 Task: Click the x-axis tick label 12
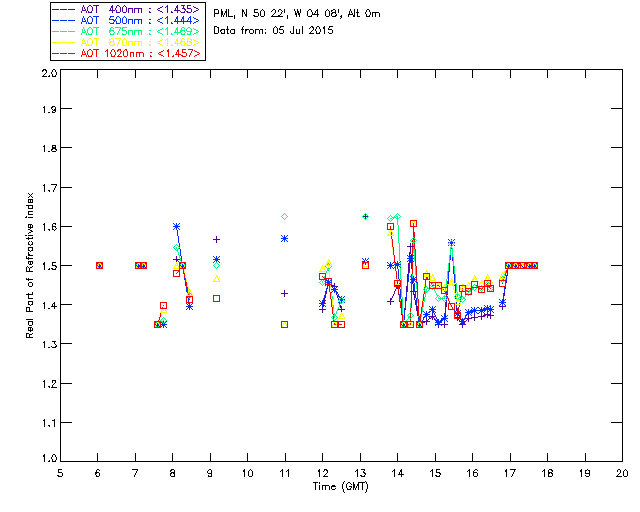click(322, 474)
